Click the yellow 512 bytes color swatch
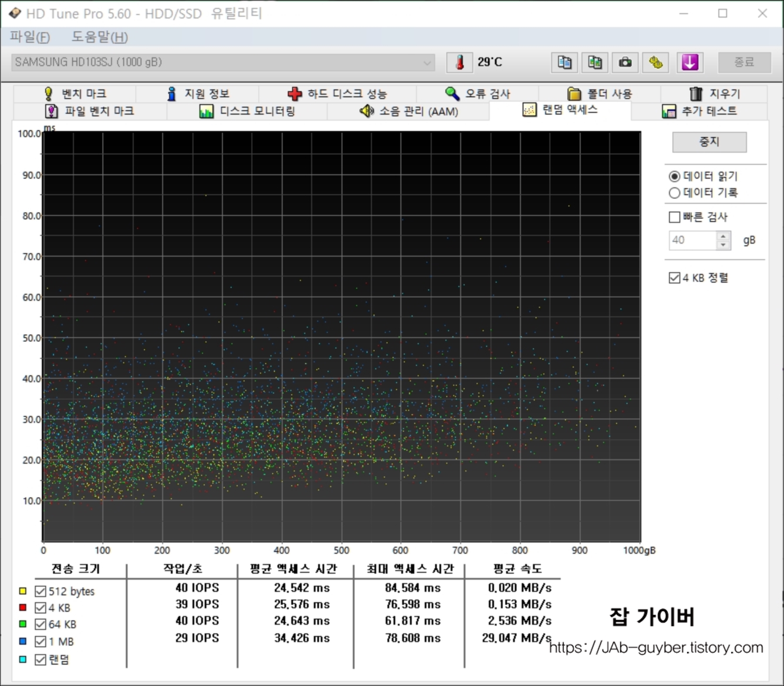 [x=23, y=591]
